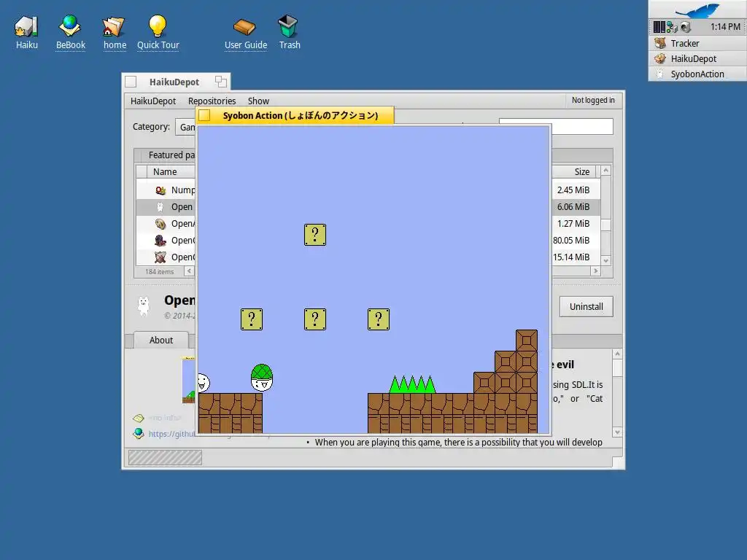Click the right question mark block
Viewport: 747px width, 560px height.
click(379, 319)
